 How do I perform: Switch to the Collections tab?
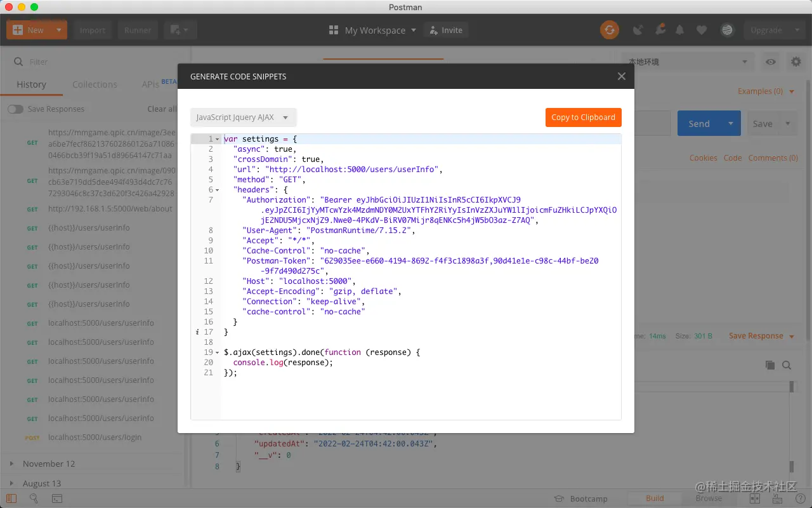(95, 84)
